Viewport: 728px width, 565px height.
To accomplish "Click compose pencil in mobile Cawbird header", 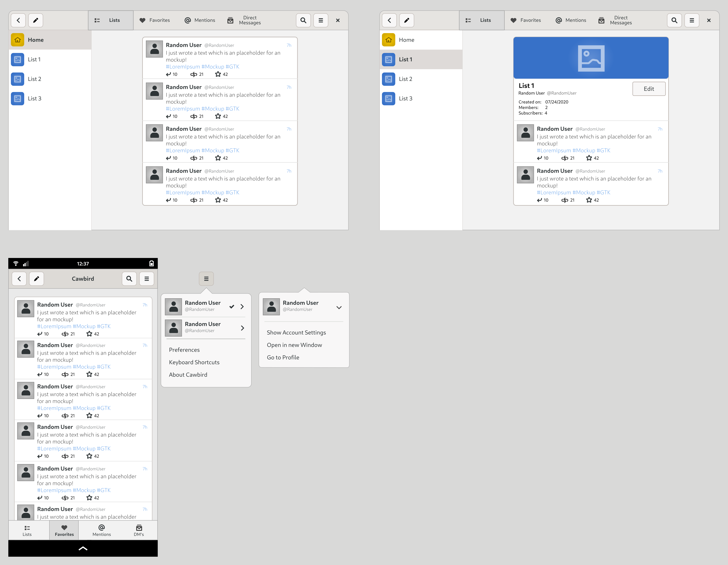I will (37, 279).
